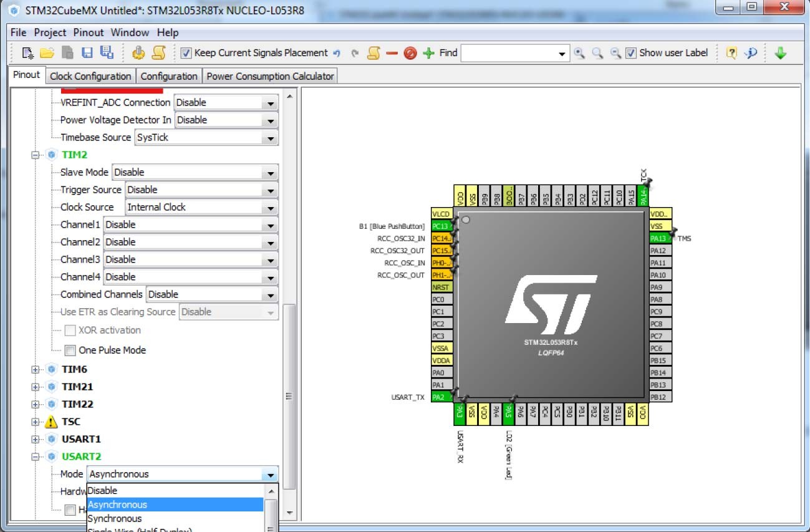This screenshot has width=810, height=532.
Task: Expand the USART1 tree node
Action: click(36, 440)
